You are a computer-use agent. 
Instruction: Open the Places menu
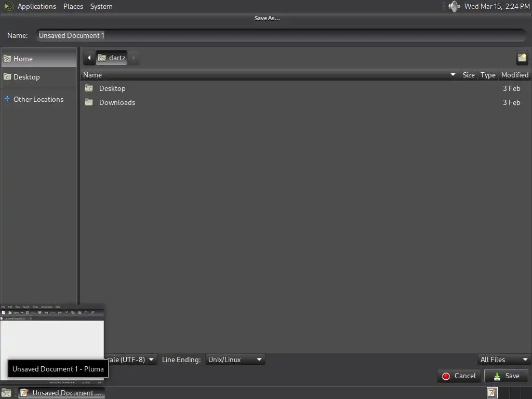[73, 6]
